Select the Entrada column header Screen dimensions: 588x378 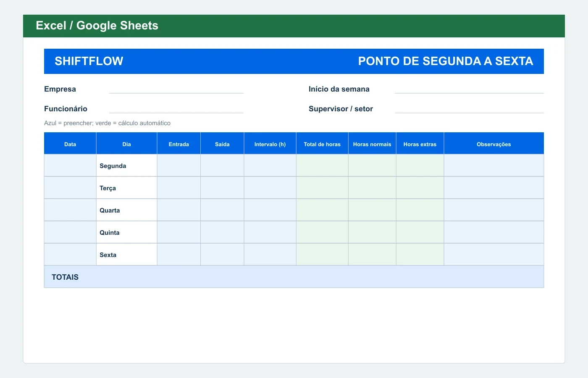179,144
